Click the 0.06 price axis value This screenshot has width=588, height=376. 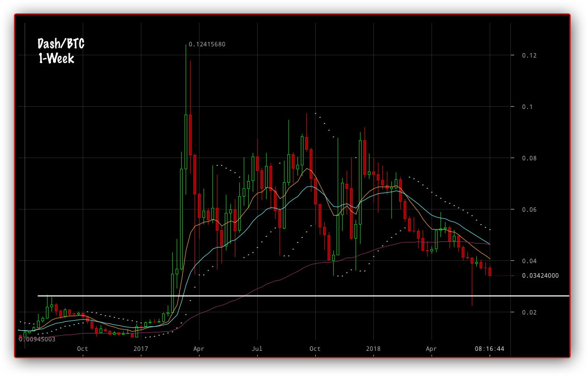(529, 210)
